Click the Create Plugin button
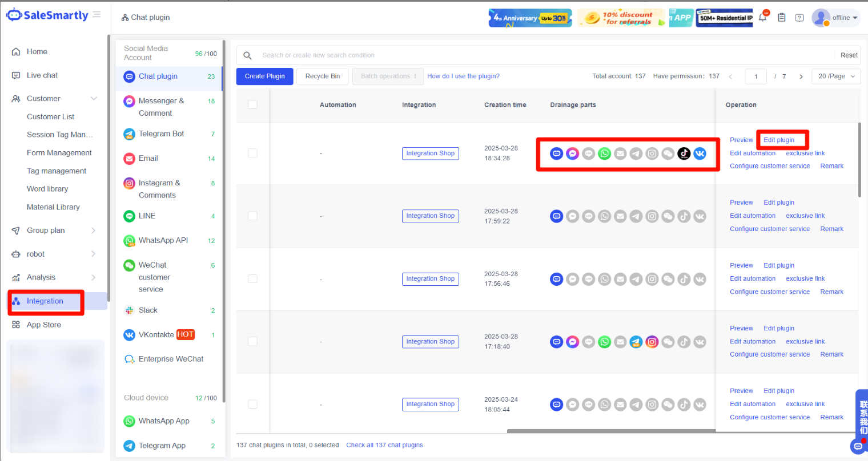868x461 pixels. [264, 76]
